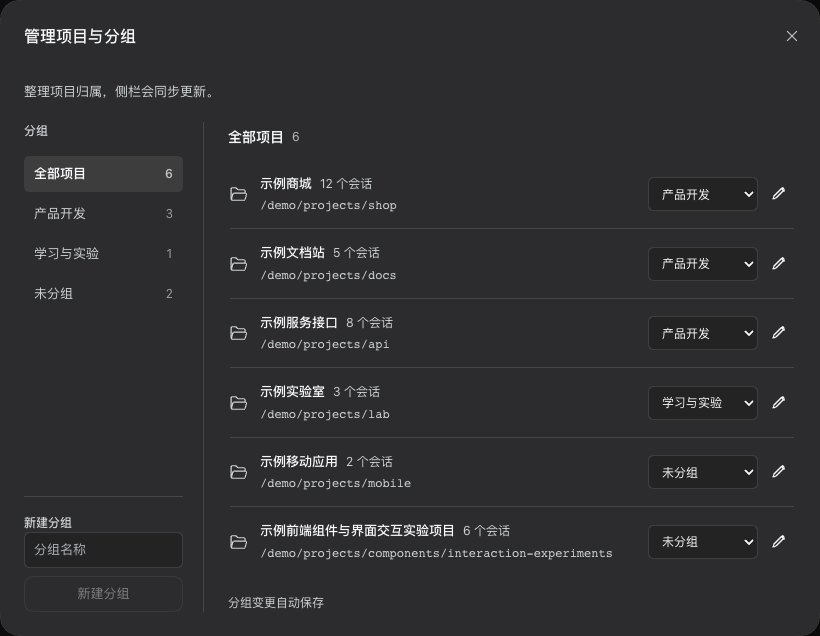
Task: Click the path /demo/projects/lab
Action: pyautogui.click(x=325, y=414)
